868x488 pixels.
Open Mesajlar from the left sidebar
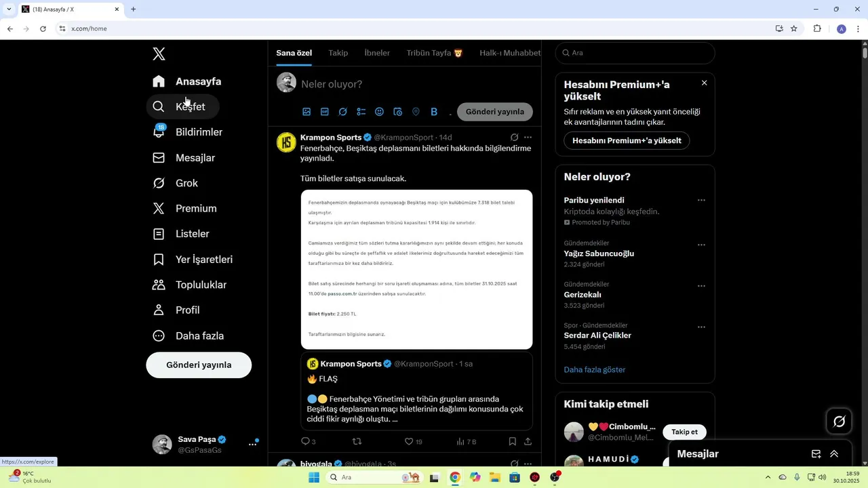pos(184,157)
